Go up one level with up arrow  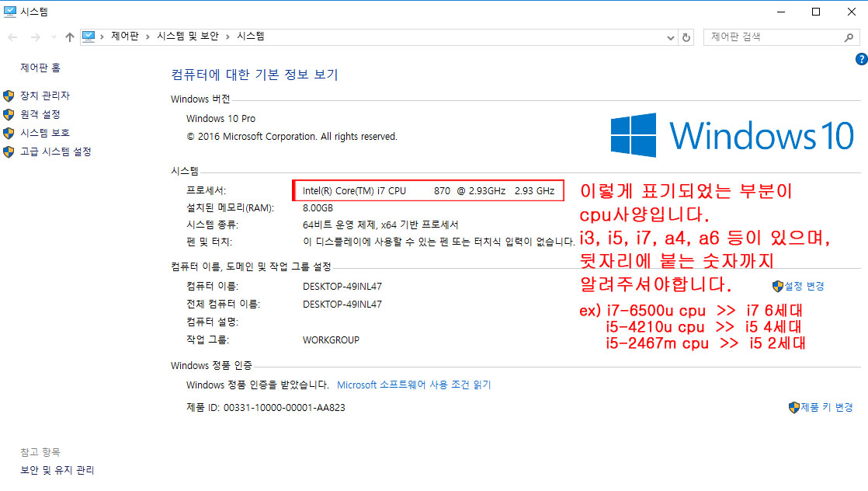pyautogui.click(x=69, y=37)
